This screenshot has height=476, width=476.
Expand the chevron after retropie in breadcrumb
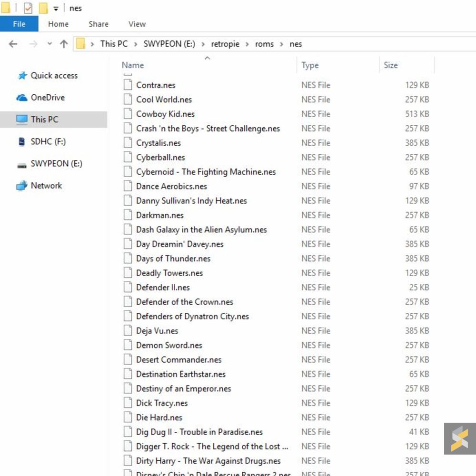tap(247, 44)
